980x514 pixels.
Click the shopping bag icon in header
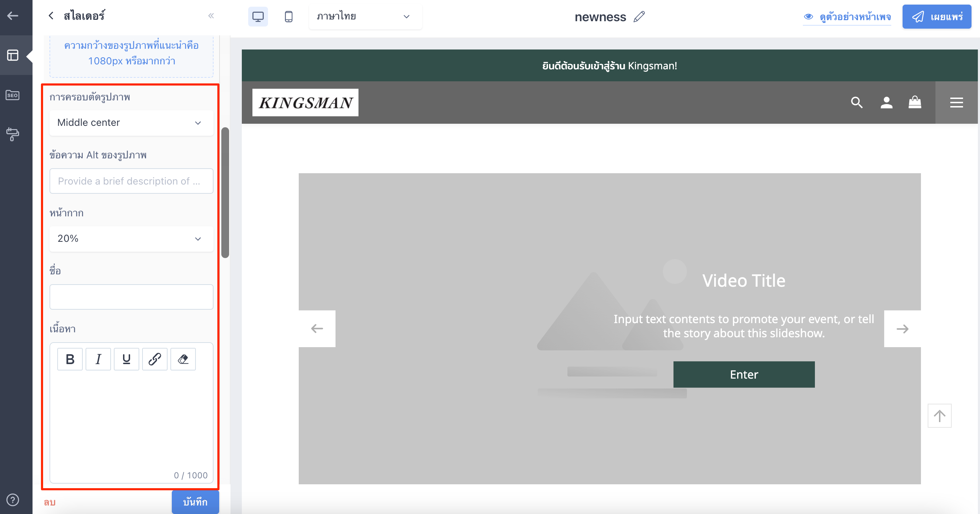915,102
